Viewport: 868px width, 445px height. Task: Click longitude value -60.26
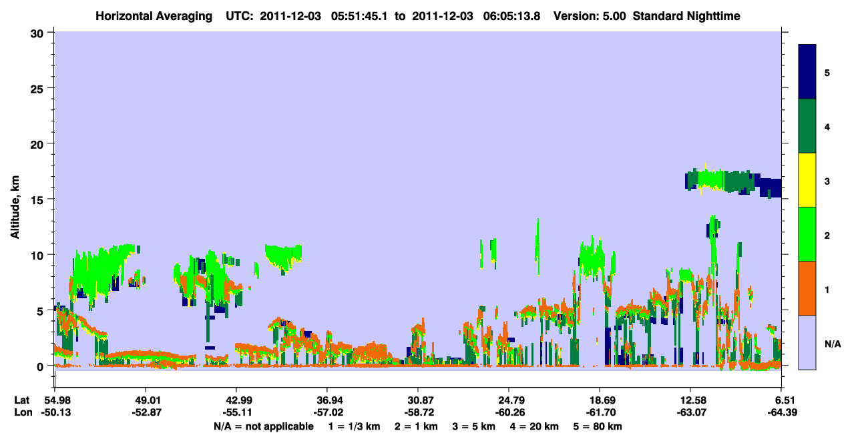(509, 412)
